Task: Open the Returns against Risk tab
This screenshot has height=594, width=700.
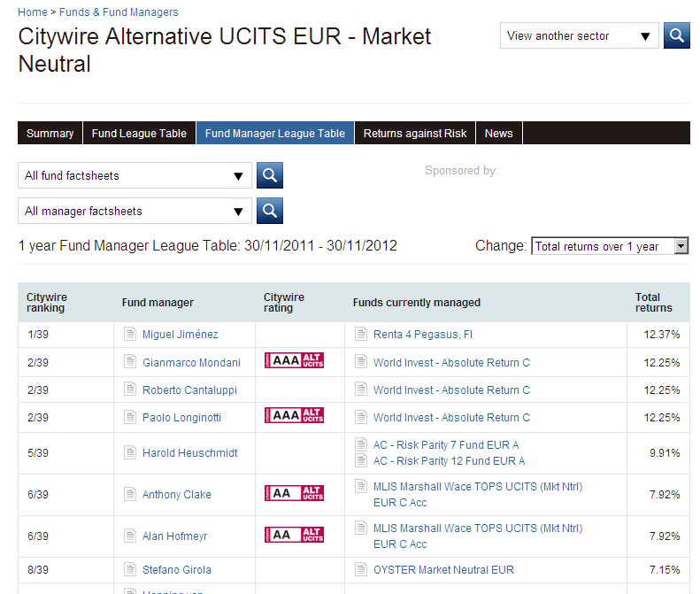Action: [415, 133]
